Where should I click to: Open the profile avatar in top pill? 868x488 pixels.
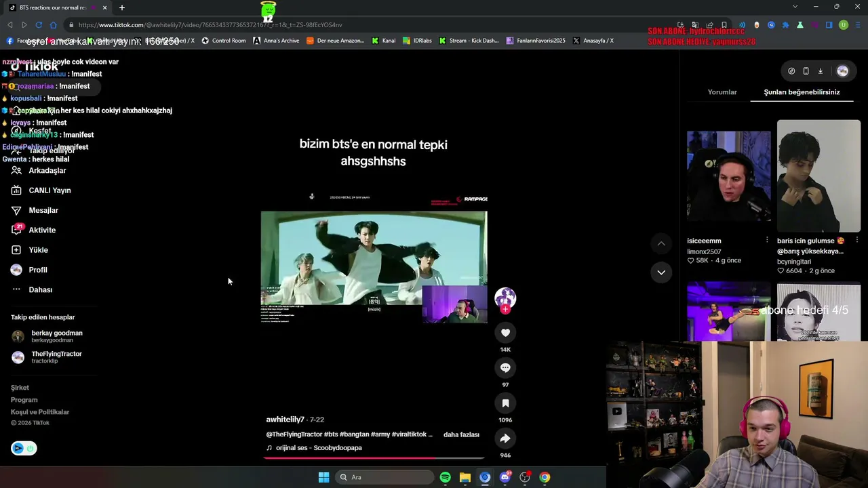click(x=842, y=71)
